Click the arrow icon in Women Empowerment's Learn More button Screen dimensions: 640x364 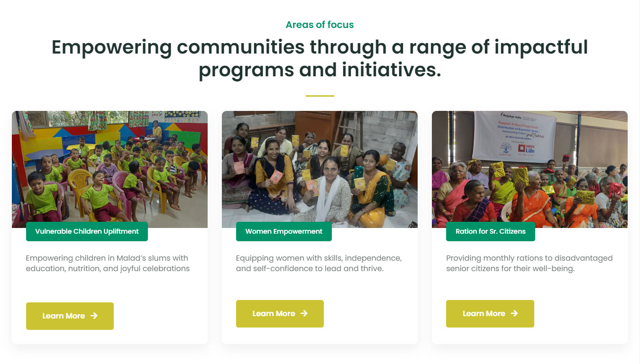click(304, 313)
